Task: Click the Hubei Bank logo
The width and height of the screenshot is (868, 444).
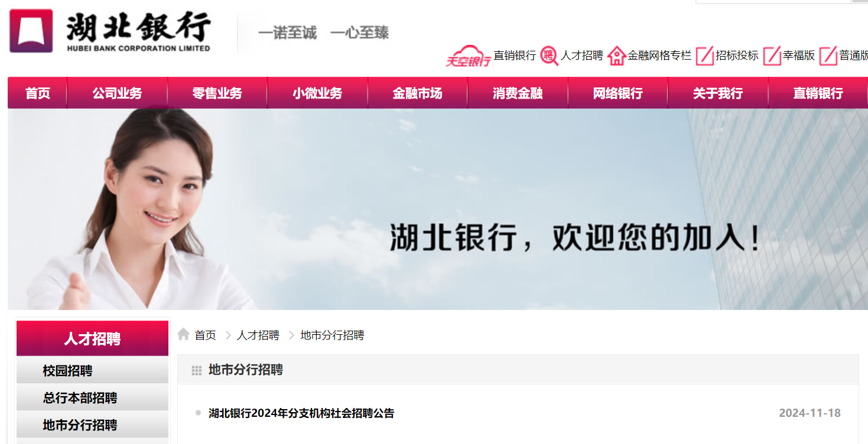Action: [x=110, y=31]
